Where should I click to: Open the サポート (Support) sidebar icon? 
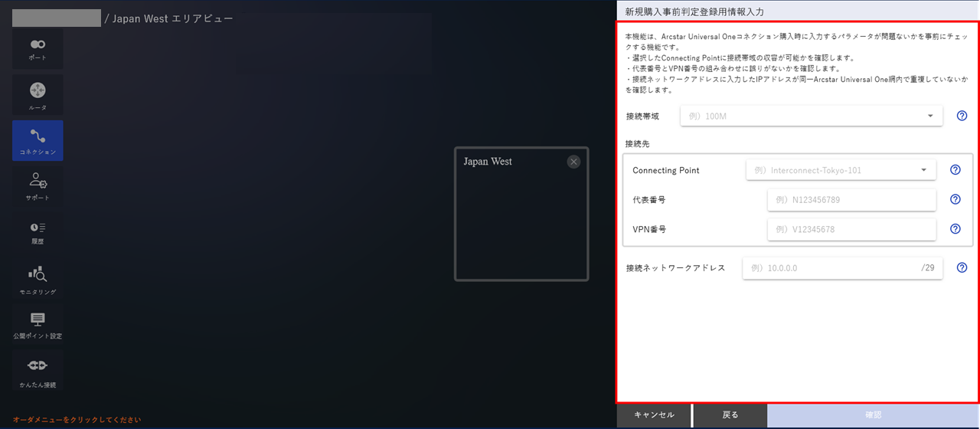(38, 187)
